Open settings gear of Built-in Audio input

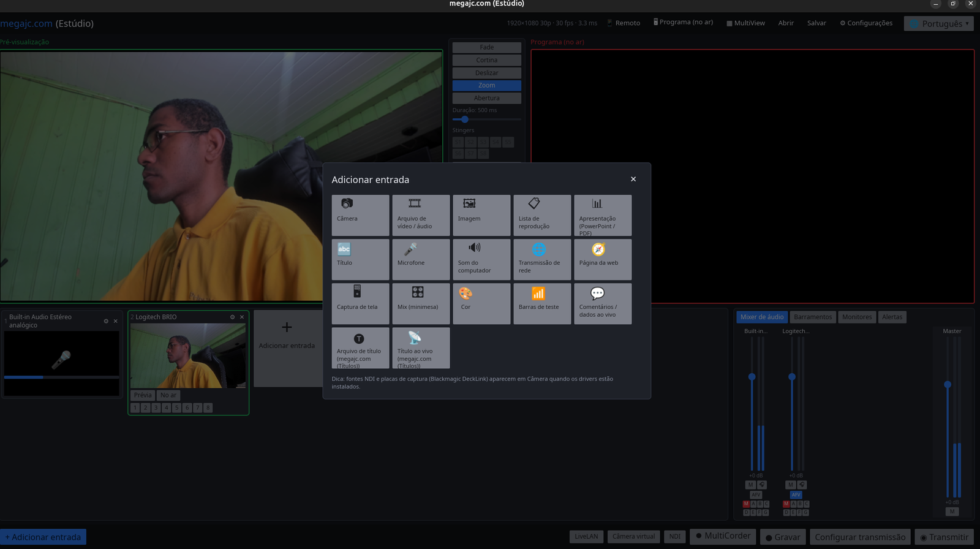106,321
